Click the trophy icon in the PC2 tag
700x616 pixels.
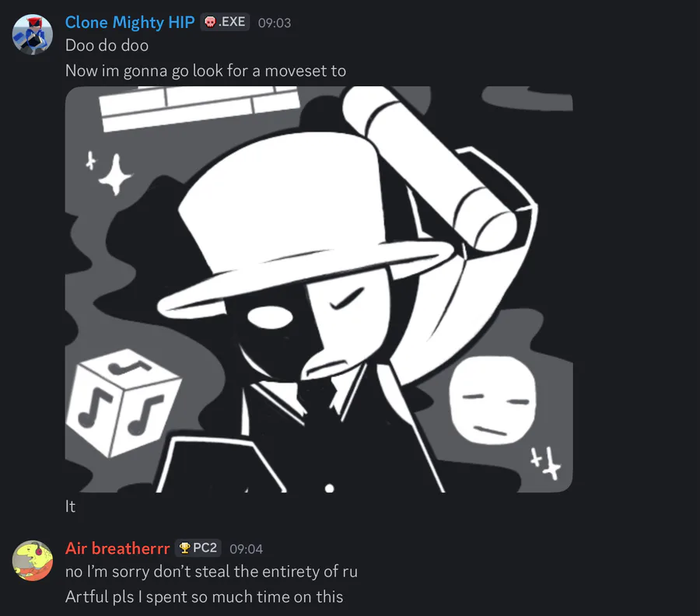(184, 548)
